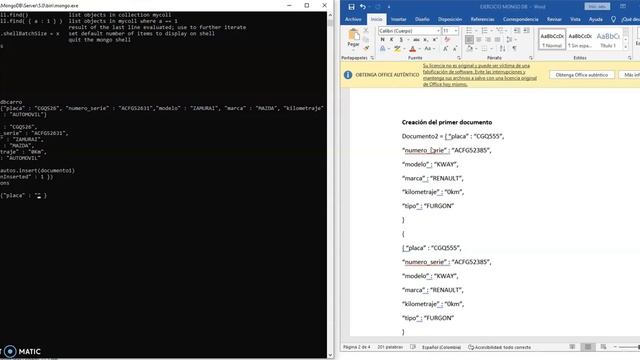Select the Normal style
This screenshot has height=360, width=640.
point(552,39)
